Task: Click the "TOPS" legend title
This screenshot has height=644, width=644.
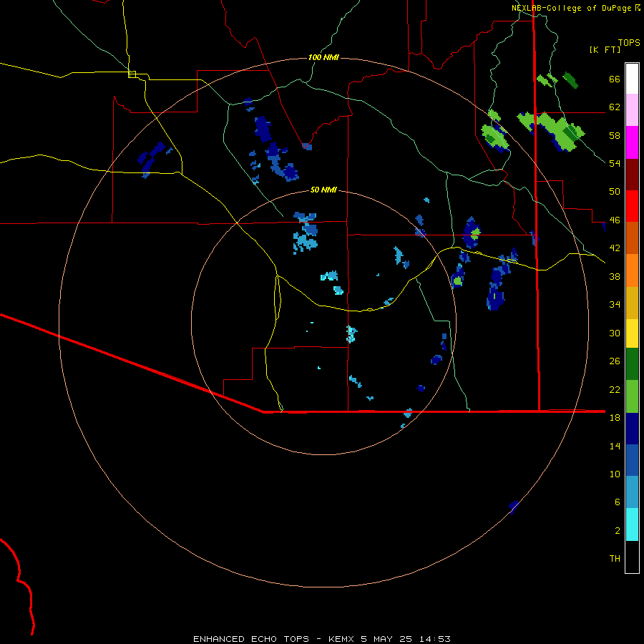Action: coord(629,43)
